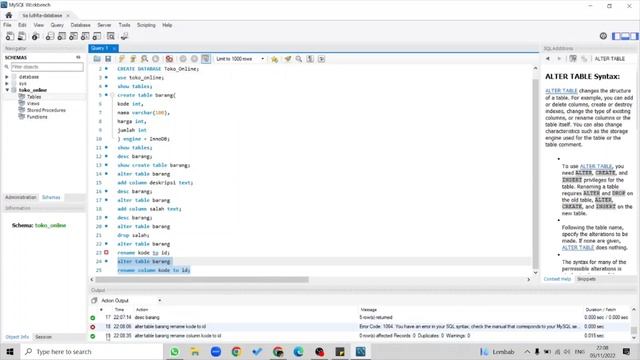Image resolution: width=640 pixels, height=360 pixels.
Task: Close the Query 1 tab
Action: (x=114, y=48)
